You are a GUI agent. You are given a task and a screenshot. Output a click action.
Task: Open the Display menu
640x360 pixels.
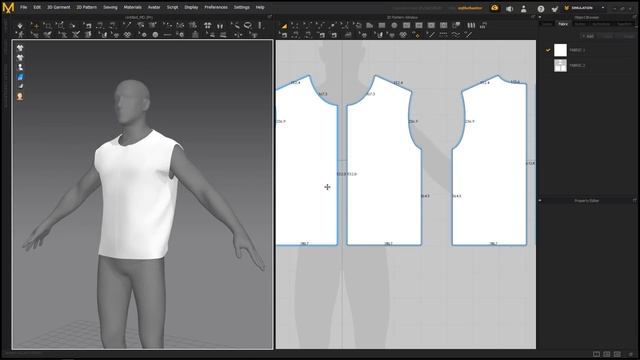[x=191, y=7]
